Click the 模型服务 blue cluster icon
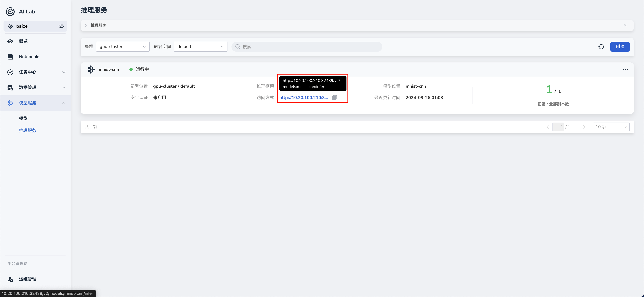This screenshot has width=644, height=297. coord(10,103)
